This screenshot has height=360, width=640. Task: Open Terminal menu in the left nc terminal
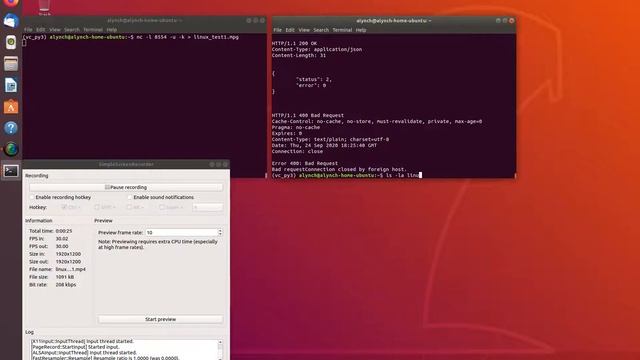tap(93, 30)
